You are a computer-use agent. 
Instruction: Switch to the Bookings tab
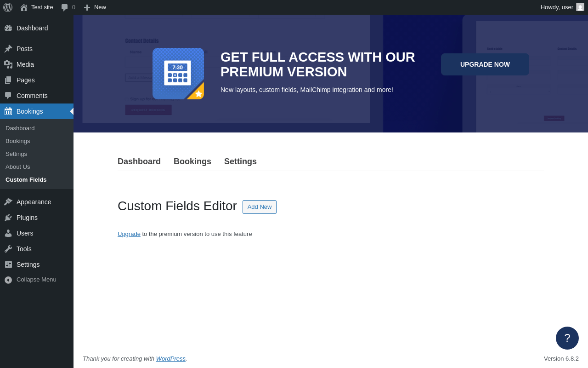tap(192, 161)
